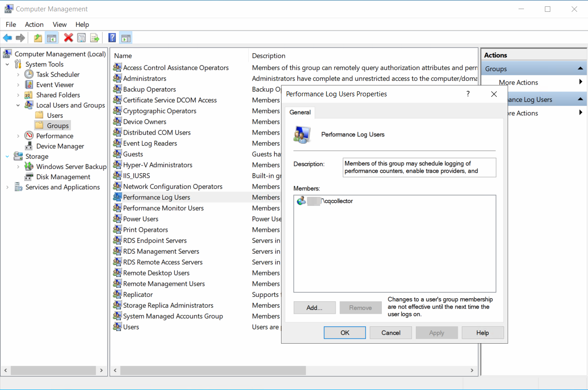Toggle the Show/Hide Action Pane toolbar icon
Viewport: 588px width, 390px height.
click(x=126, y=38)
